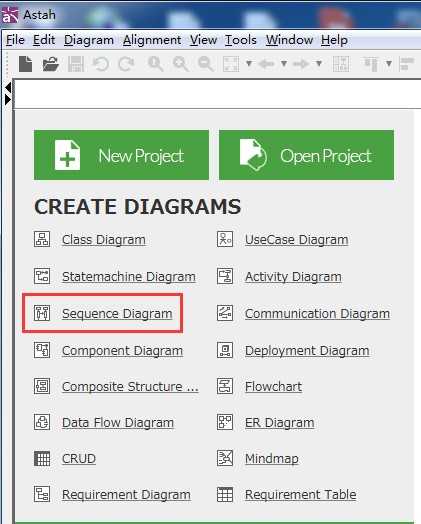Open dropdown next to Fit in Window
The height and width of the screenshot is (524, 421).
(249, 63)
